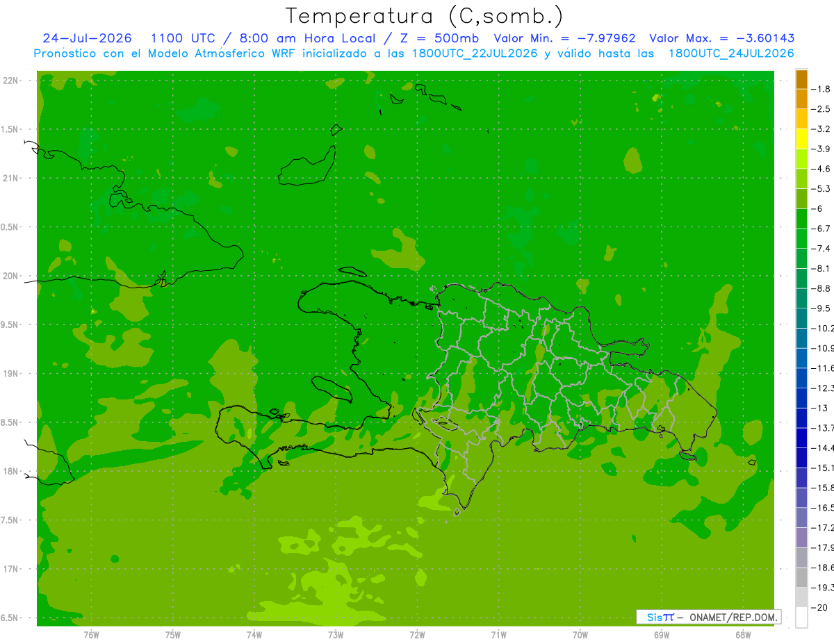This screenshot has width=834, height=644.
Task: Click the 'Valor Min. = -7.97962' value
Action: click(564, 38)
